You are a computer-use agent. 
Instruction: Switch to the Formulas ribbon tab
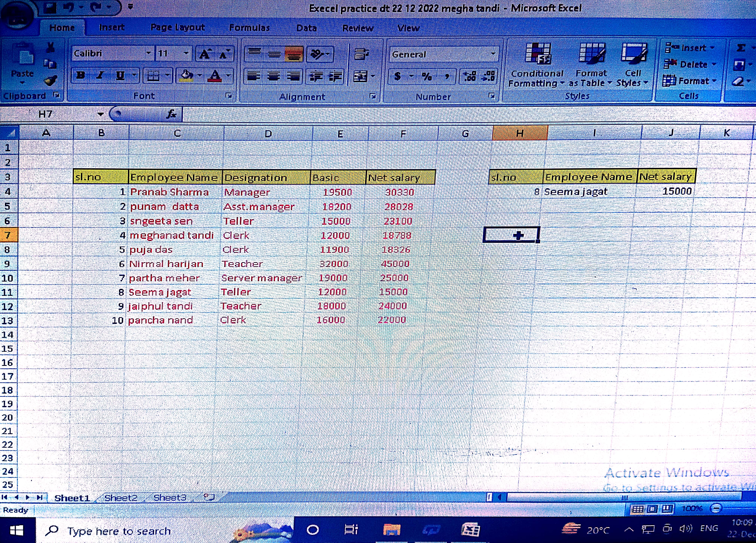coord(249,28)
